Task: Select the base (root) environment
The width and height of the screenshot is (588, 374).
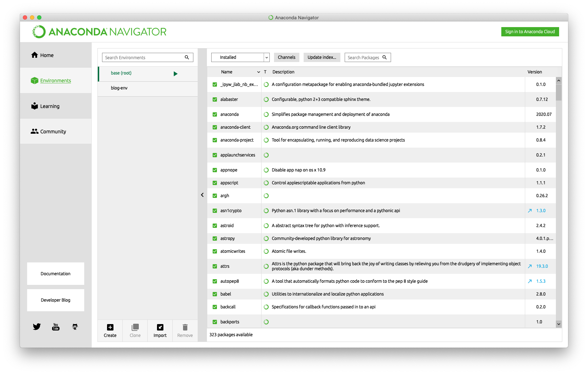Action: 121,73
